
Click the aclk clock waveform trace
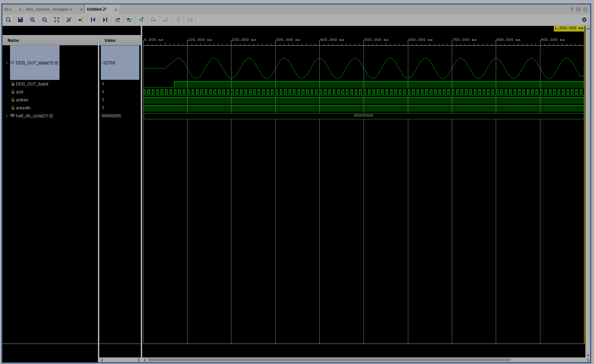tap(364, 92)
